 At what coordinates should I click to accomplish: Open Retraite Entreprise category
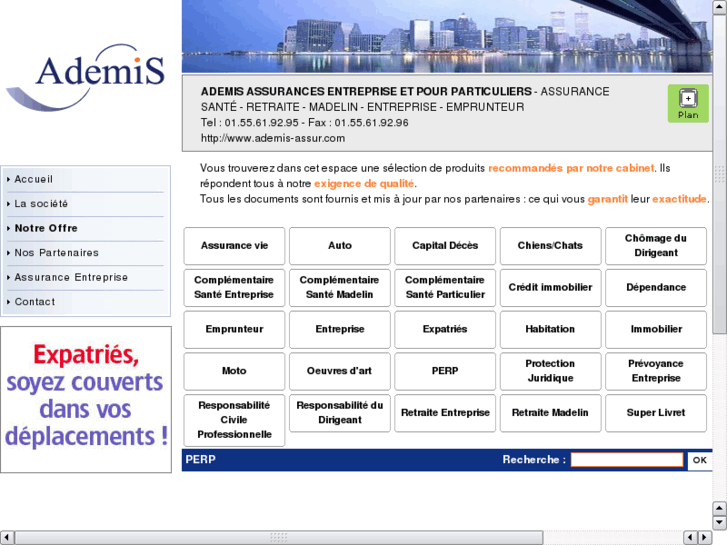(445, 413)
